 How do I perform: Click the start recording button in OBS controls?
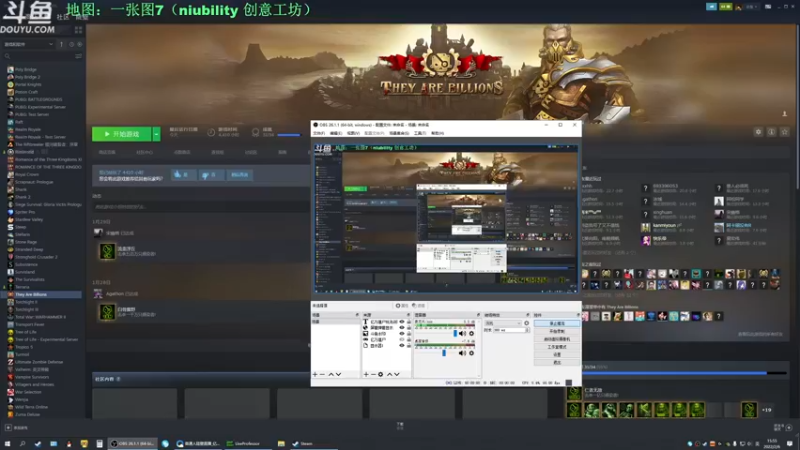click(557, 331)
